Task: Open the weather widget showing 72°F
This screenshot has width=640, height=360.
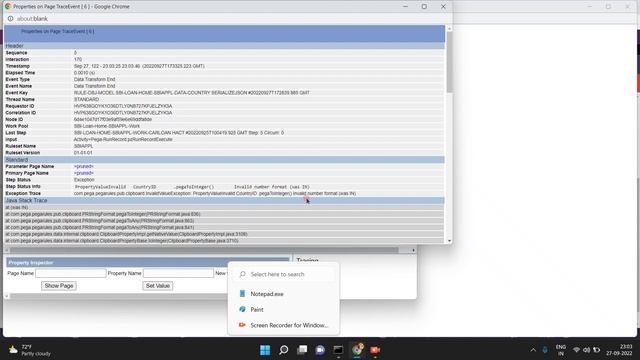Action: pyautogui.click(x=29, y=350)
